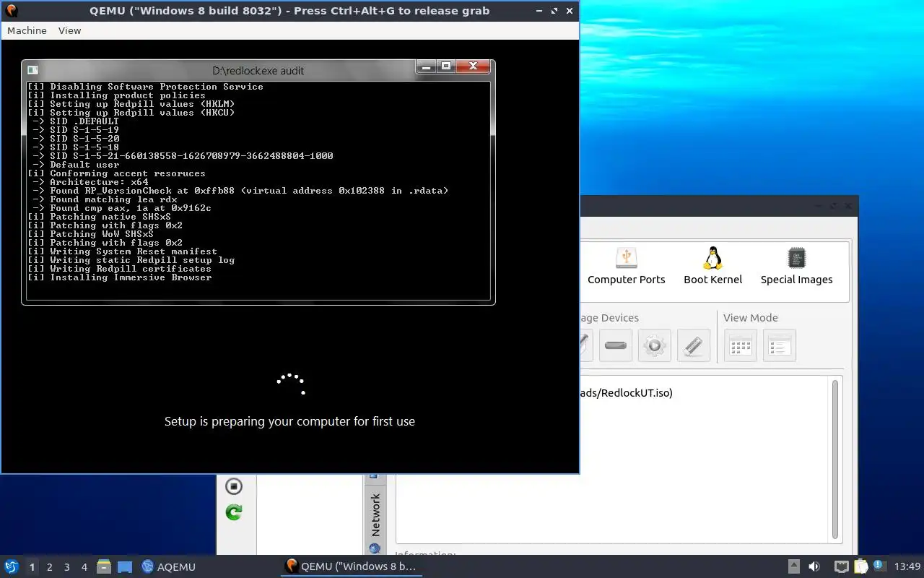Click the green Reset VM button
This screenshot has height=578, width=924.
point(233,512)
